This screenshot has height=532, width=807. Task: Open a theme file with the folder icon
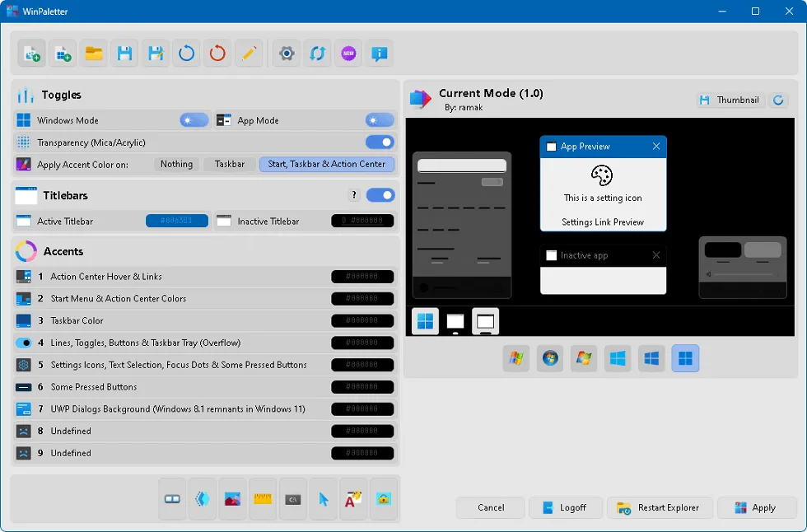tap(94, 54)
